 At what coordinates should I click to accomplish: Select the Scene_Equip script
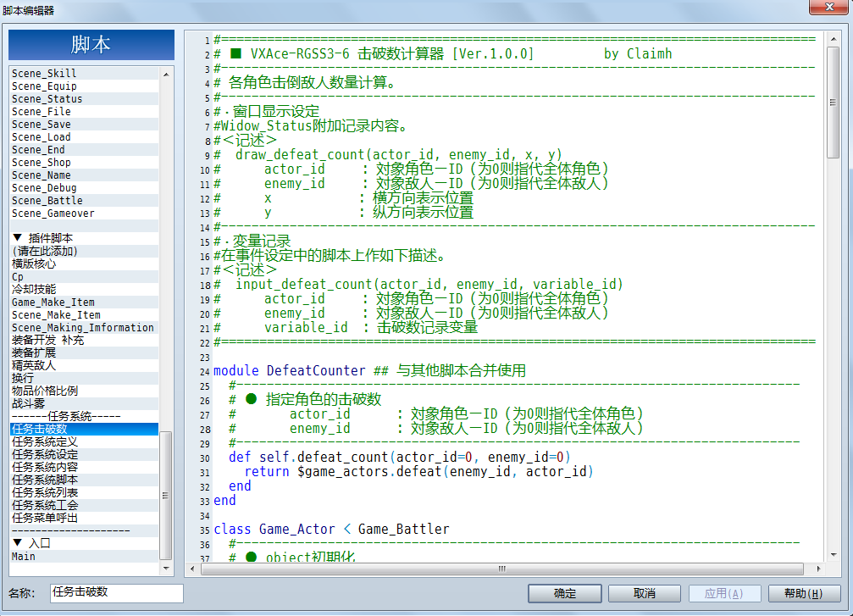85,86
